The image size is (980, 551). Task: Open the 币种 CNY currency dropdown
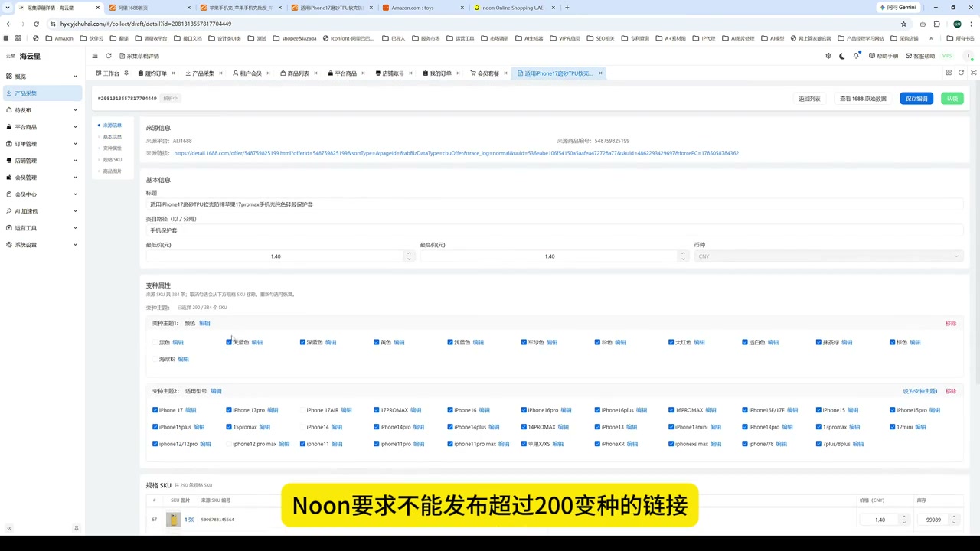pos(828,256)
